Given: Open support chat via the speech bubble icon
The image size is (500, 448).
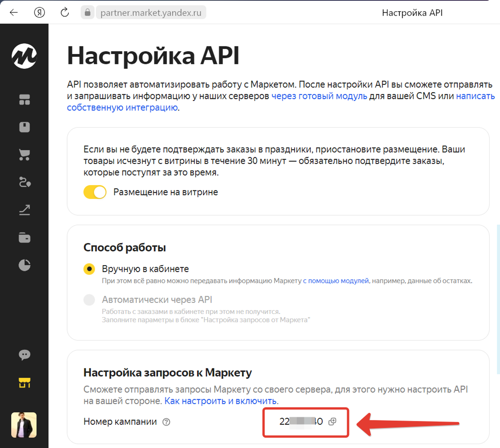Looking at the screenshot, I should (24, 355).
